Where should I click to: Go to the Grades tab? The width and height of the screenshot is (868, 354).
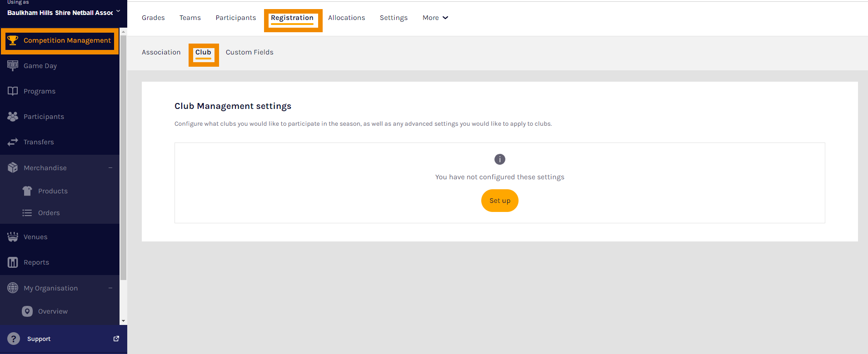pos(153,18)
